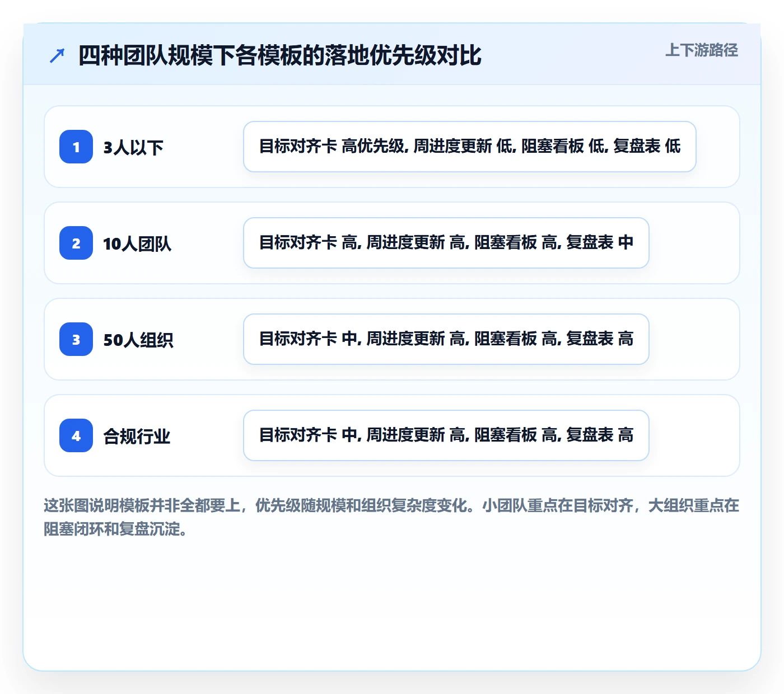Select the number 3 badge
The width and height of the screenshot is (784, 694).
pyautogui.click(x=76, y=339)
